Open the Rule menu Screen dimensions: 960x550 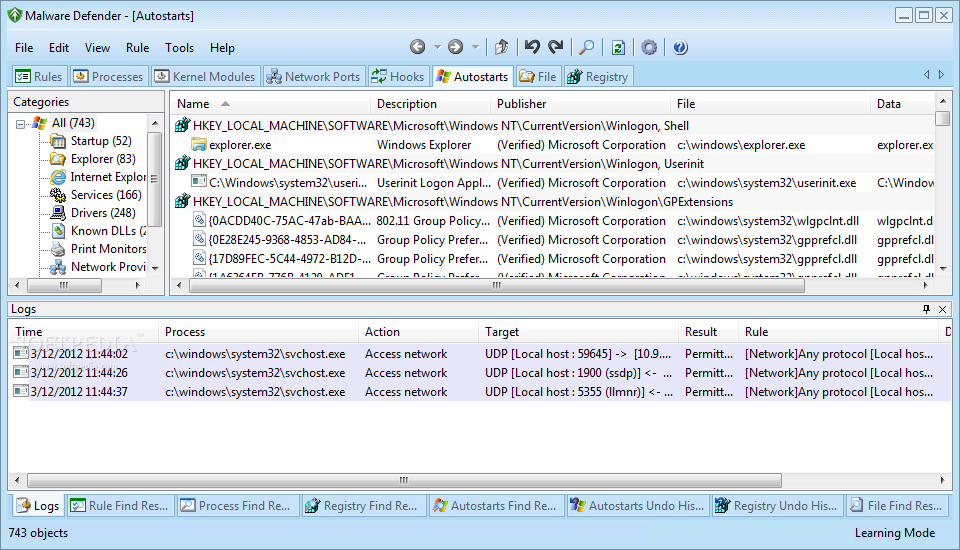[x=137, y=48]
